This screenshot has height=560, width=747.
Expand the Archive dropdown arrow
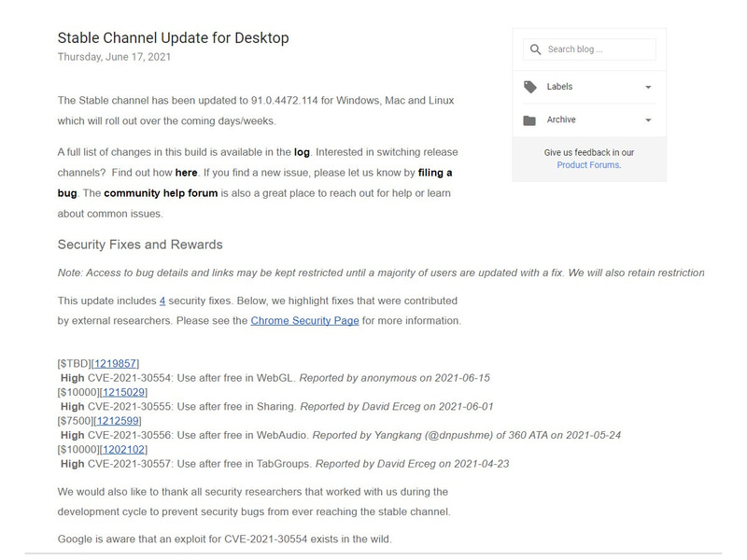click(x=649, y=120)
